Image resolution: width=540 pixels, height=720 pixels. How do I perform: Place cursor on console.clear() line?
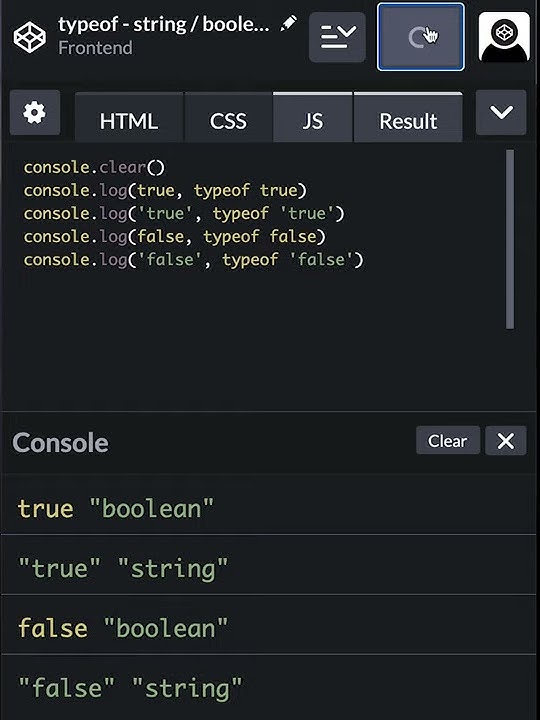(94, 167)
